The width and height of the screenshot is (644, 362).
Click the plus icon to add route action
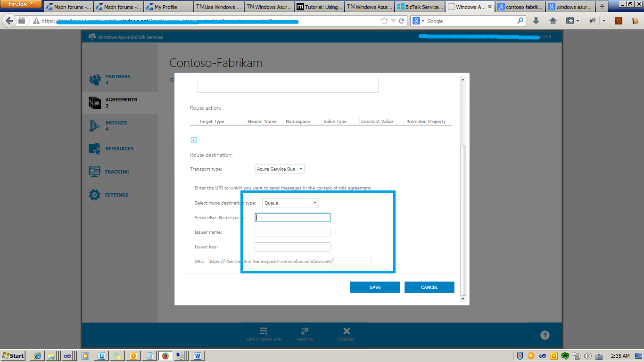(x=193, y=140)
